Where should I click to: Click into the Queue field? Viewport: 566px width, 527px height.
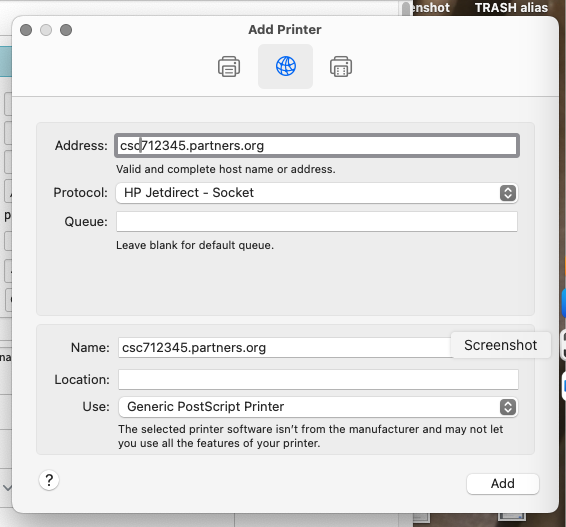[x=317, y=222]
